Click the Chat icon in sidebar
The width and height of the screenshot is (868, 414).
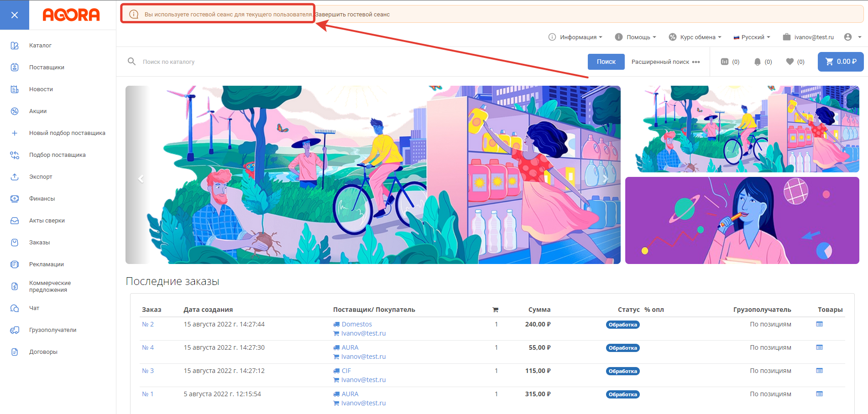[x=15, y=308]
